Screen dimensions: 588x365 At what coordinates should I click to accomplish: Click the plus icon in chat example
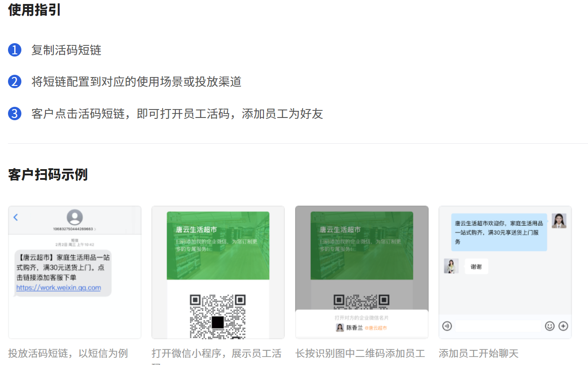click(563, 326)
